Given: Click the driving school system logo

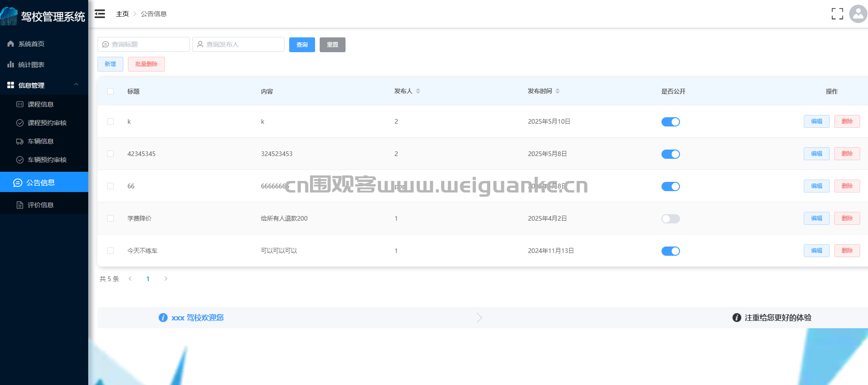Looking at the screenshot, I should 9,16.
